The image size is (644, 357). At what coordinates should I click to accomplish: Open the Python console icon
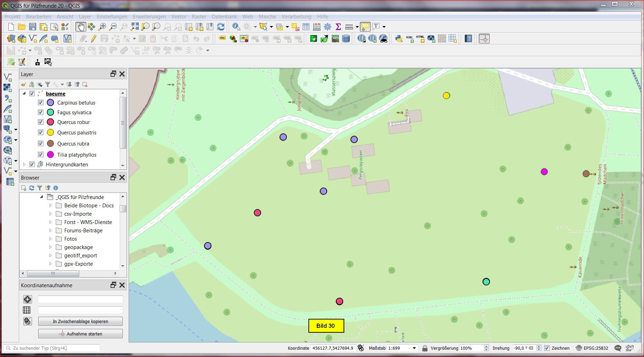tap(399, 39)
